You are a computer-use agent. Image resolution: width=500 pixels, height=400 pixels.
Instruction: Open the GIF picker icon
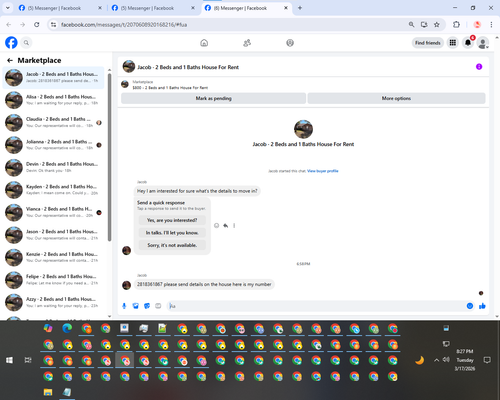(x=158, y=306)
